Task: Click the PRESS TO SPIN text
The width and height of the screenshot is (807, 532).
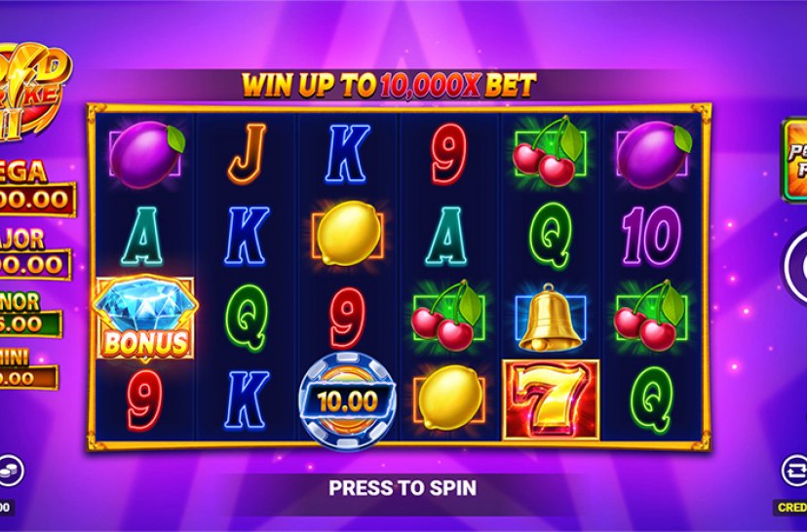Action: [x=403, y=487]
